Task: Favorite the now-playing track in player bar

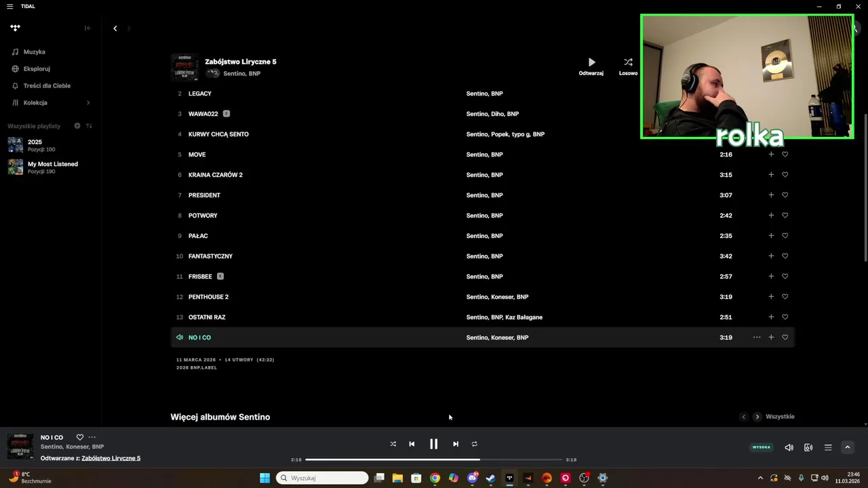Action: pos(79,437)
